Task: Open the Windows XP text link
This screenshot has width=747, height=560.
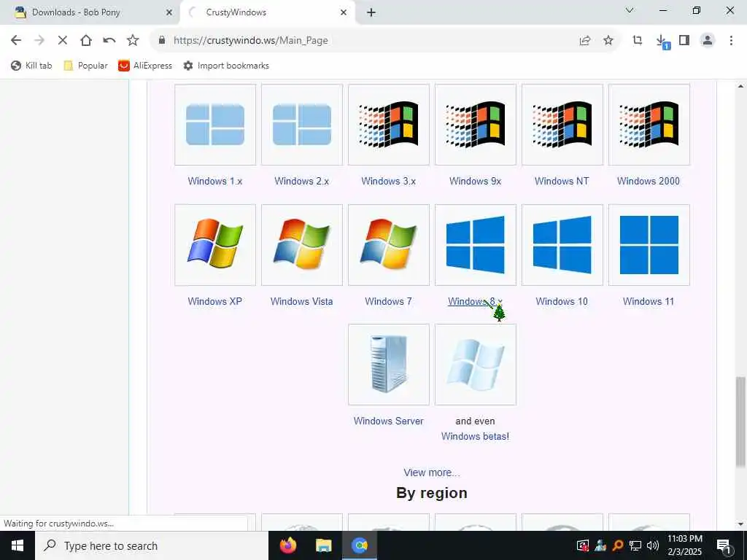Action: coord(215,301)
